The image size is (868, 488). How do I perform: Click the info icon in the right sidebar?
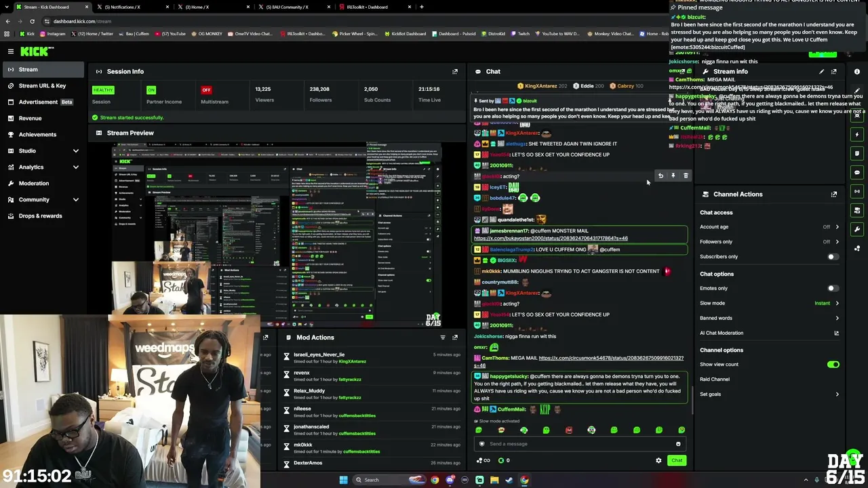click(x=857, y=71)
